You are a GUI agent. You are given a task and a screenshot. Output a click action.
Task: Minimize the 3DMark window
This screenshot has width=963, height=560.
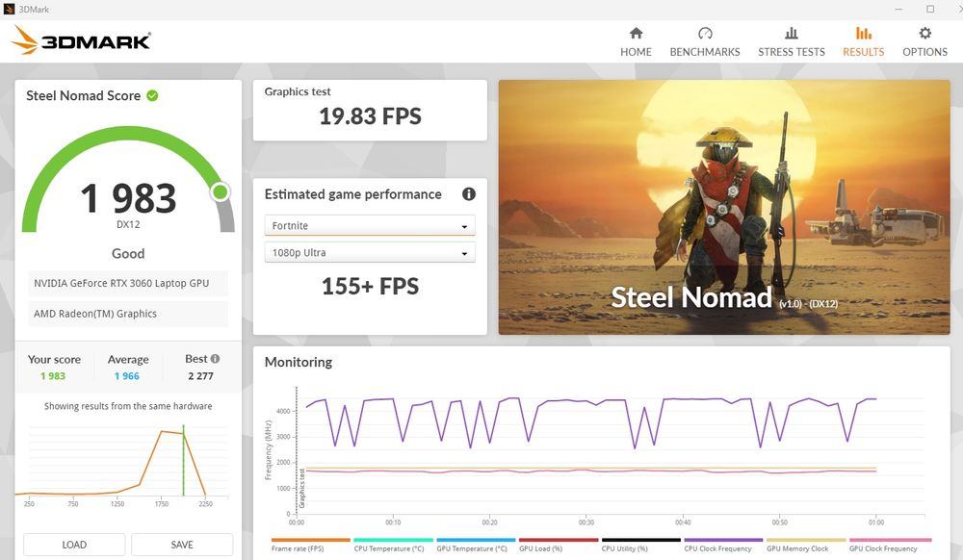tap(898, 10)
